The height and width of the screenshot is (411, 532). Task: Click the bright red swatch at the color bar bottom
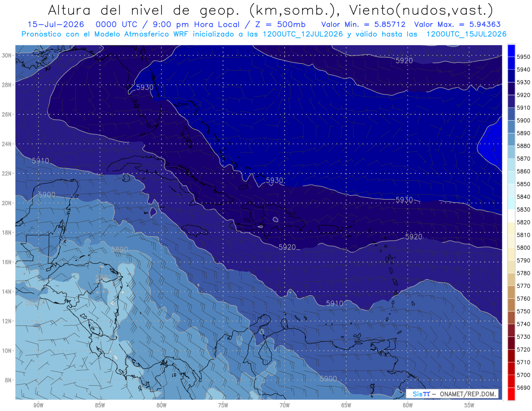pos(511,394)
